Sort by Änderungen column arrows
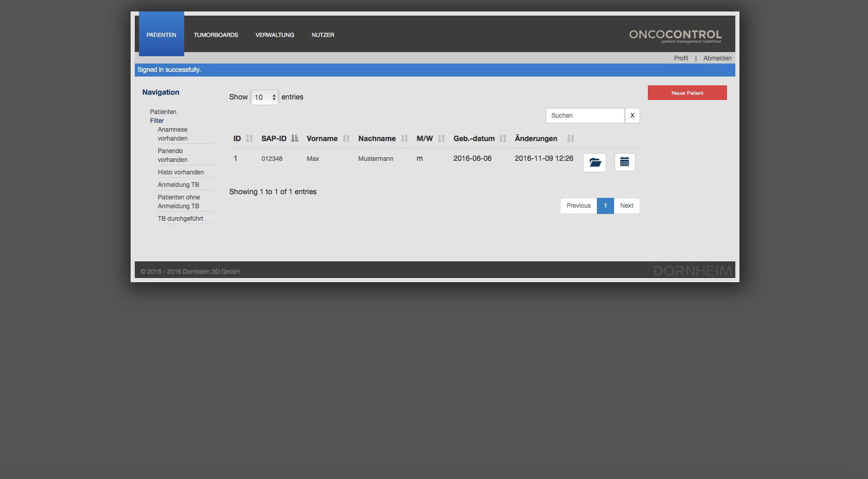 point(570,138)
